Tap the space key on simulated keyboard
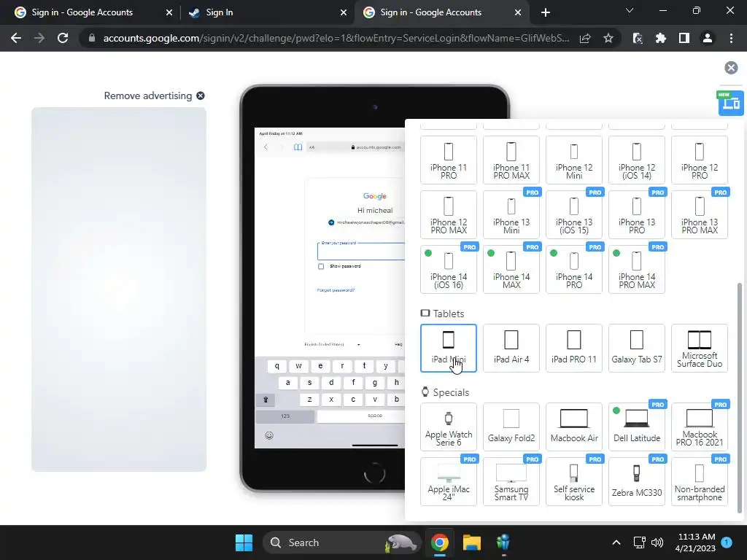Viewport: 747px width, 560px height. [x=361, y=416]
